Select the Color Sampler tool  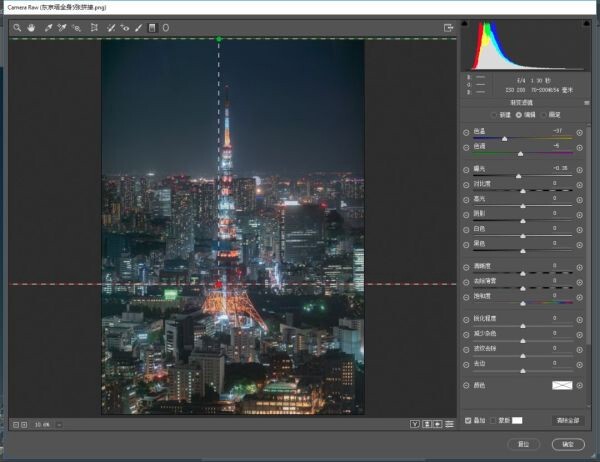pos(62,28)
